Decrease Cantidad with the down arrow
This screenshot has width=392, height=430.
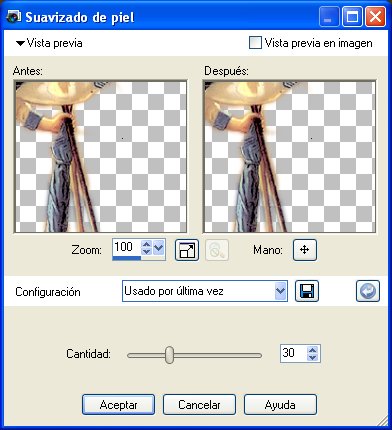click(x=313, y=357)
